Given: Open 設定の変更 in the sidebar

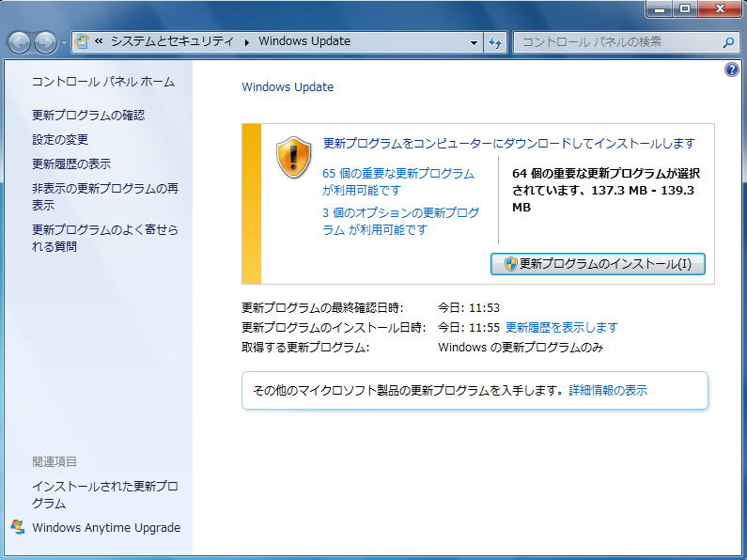Looking at the screenshot, I should pyautogui.click(x=60, y=139).
